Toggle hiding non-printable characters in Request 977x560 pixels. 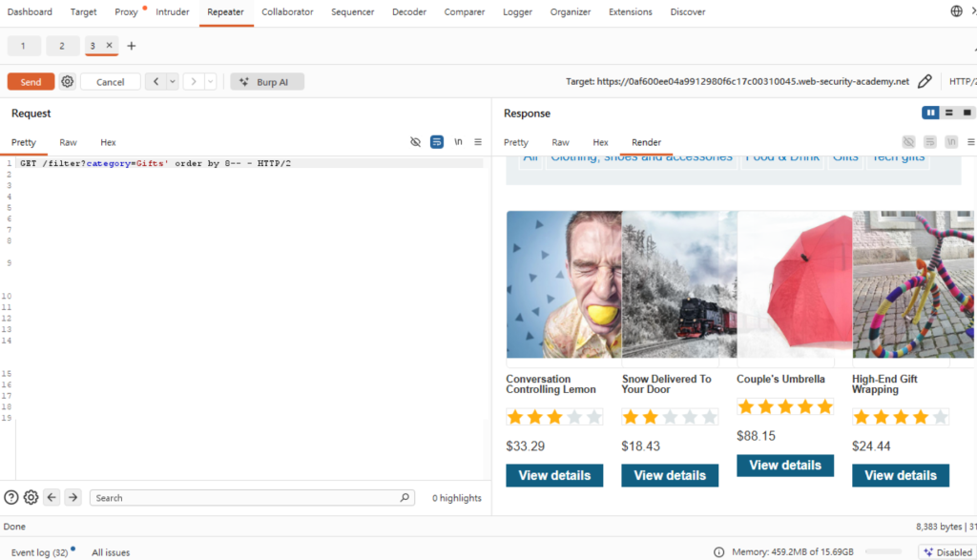tap(416, 142)
